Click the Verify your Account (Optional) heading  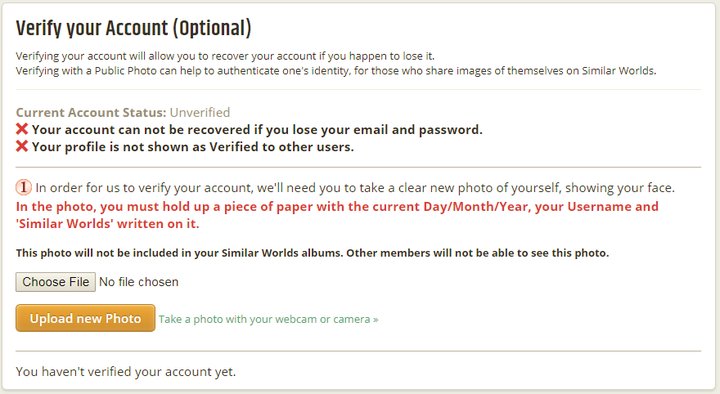pos(134,28)
